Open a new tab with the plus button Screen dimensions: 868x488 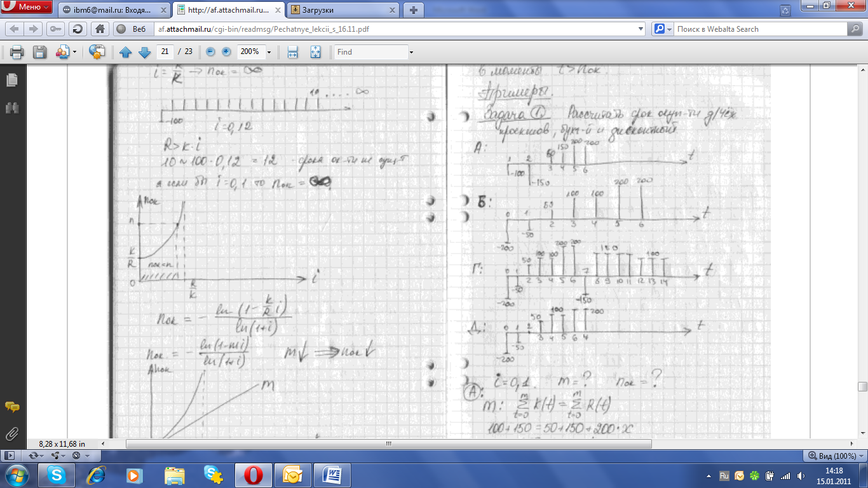[414, 10]
